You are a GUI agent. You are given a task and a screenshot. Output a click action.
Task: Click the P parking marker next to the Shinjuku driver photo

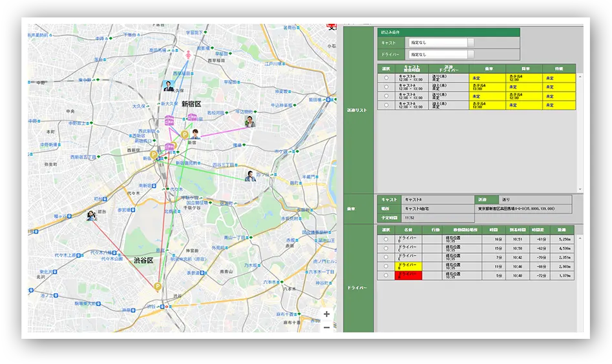pyautogui.click(x=185, y=135)
